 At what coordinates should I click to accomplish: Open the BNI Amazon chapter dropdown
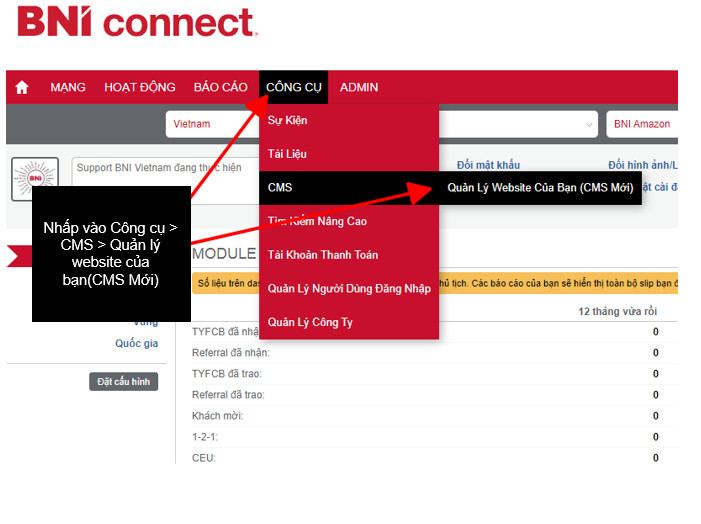642,124
